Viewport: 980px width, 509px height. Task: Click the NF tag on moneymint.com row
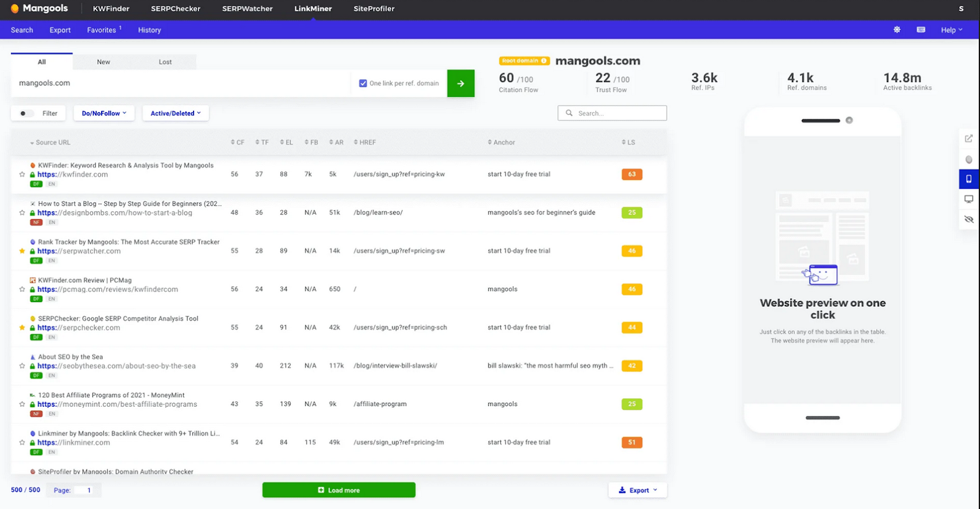pos(36,413)
